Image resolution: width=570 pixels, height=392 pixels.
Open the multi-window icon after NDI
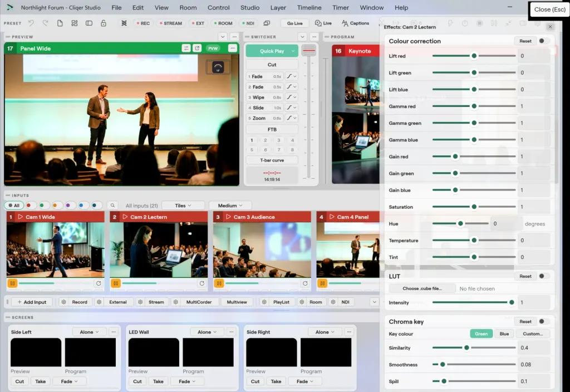point(267,23)
